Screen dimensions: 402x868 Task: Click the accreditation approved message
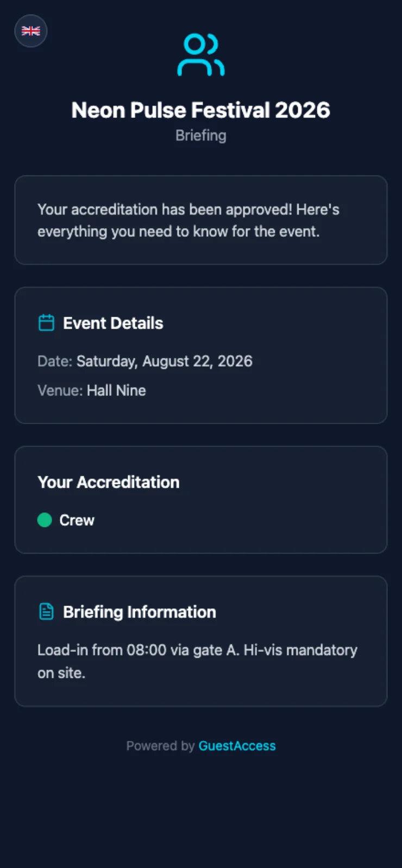[x=189, y=220]
